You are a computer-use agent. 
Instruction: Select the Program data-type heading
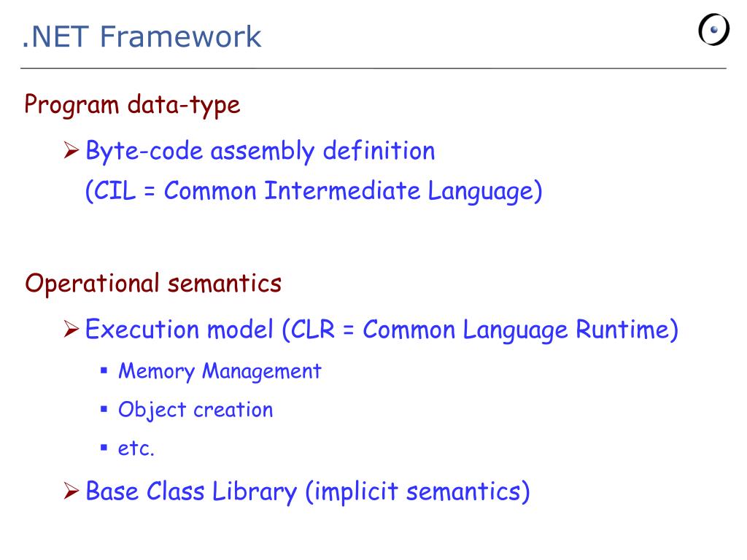coord(132,105)
